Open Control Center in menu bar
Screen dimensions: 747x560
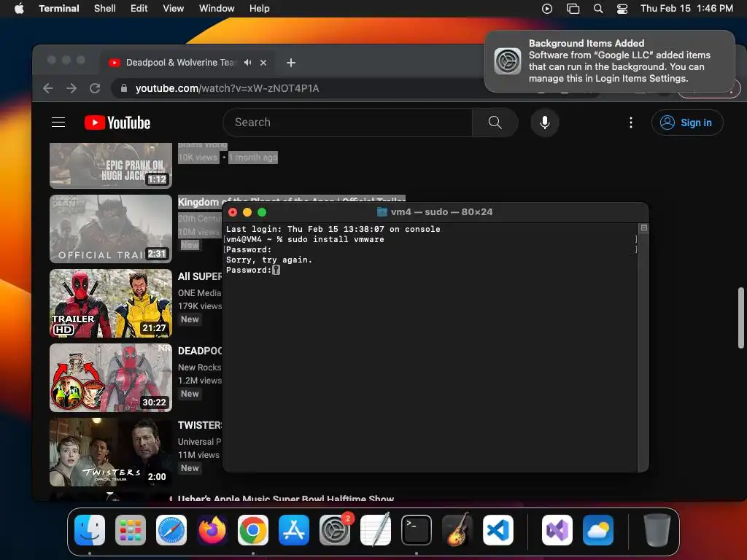click(x=622, y=9)
